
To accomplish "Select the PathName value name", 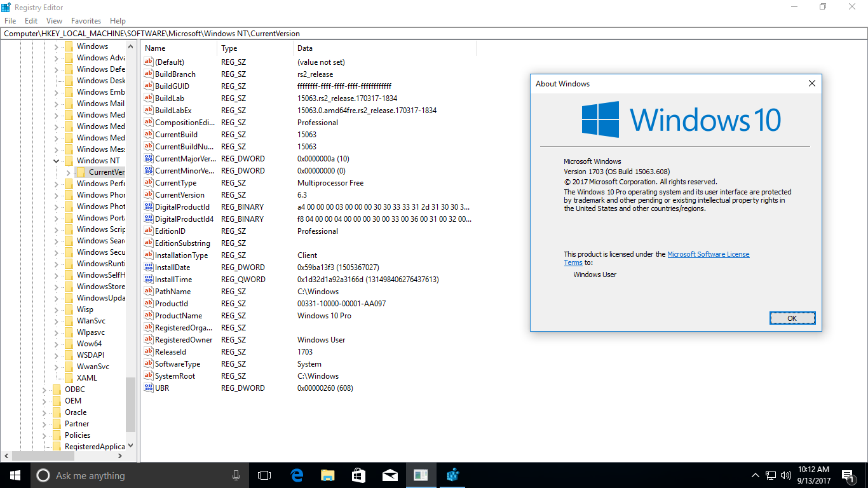I will [173, 292].
